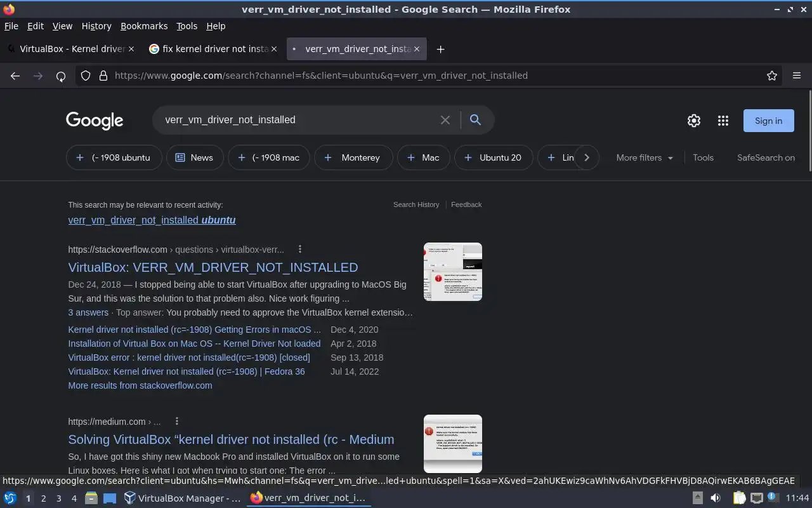Open the Feedback link
This screenshot has height=508, width=812.
466,204
